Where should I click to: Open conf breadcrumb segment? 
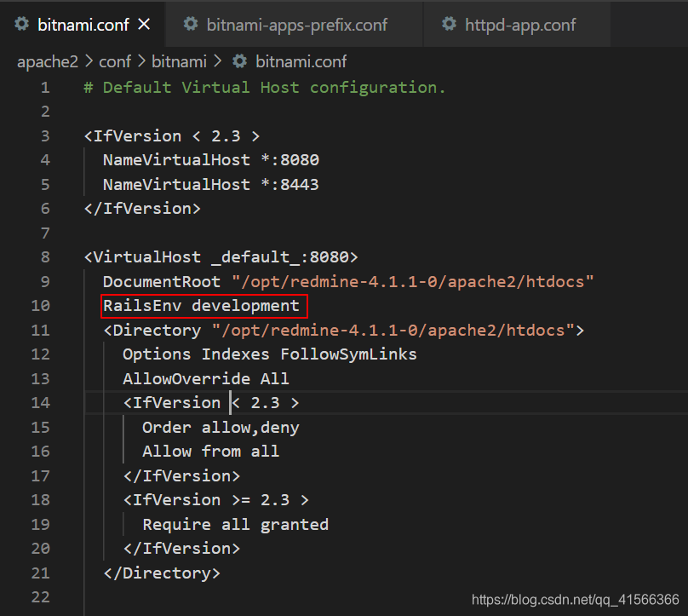click(x=114, y=61)
